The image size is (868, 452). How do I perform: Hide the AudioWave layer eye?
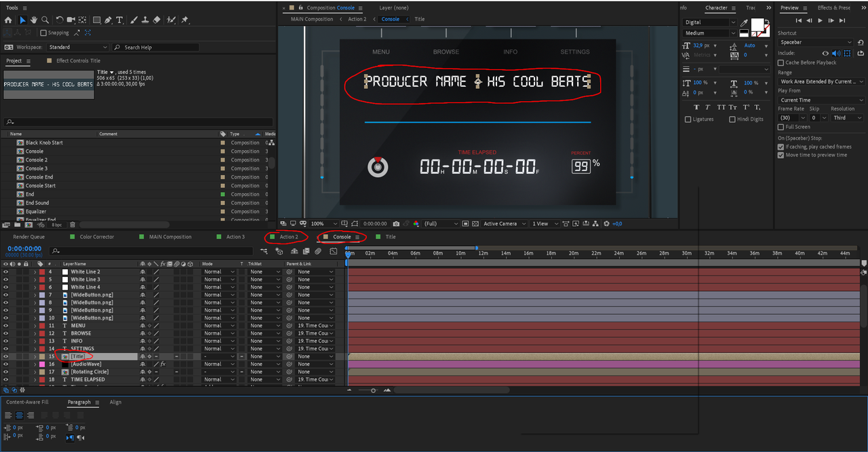pyautogui.click(x=5, y=364)
